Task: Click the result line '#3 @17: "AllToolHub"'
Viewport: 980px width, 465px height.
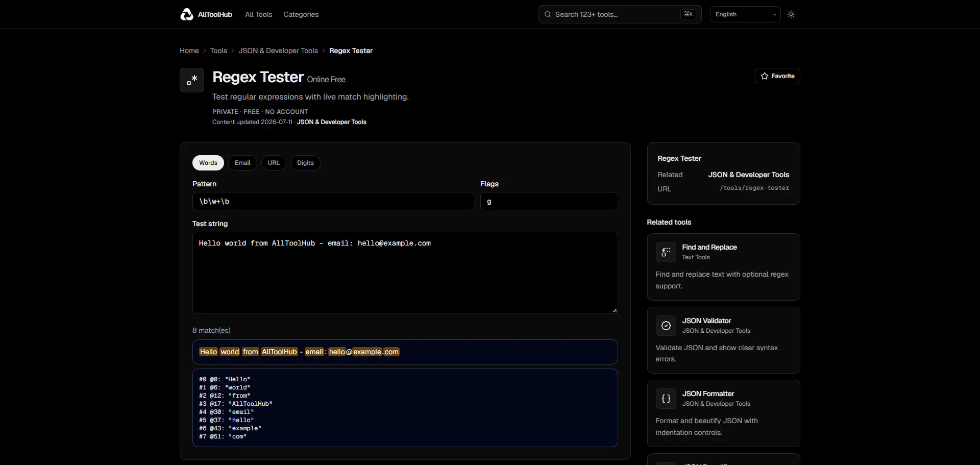Action: pyautogui.click(x=235, y=404)
